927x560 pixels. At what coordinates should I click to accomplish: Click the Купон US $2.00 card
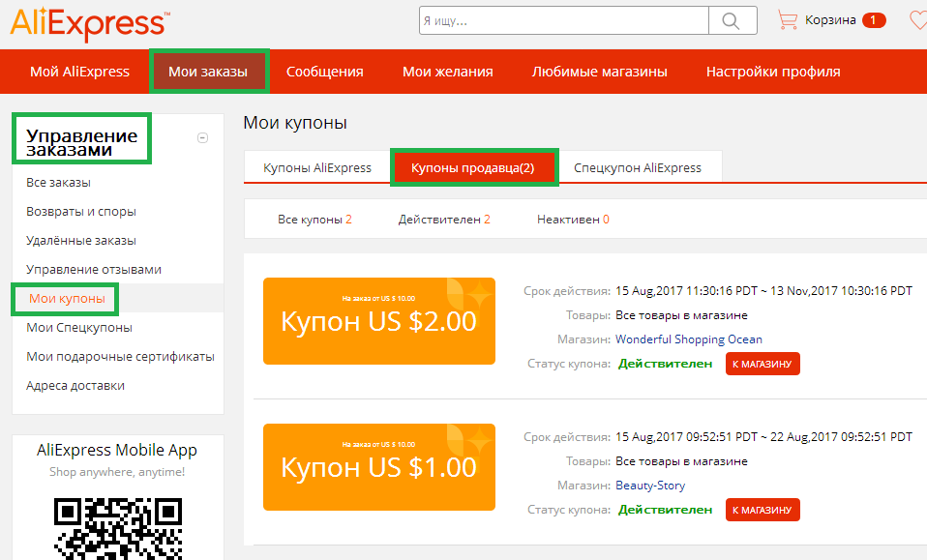379,321
